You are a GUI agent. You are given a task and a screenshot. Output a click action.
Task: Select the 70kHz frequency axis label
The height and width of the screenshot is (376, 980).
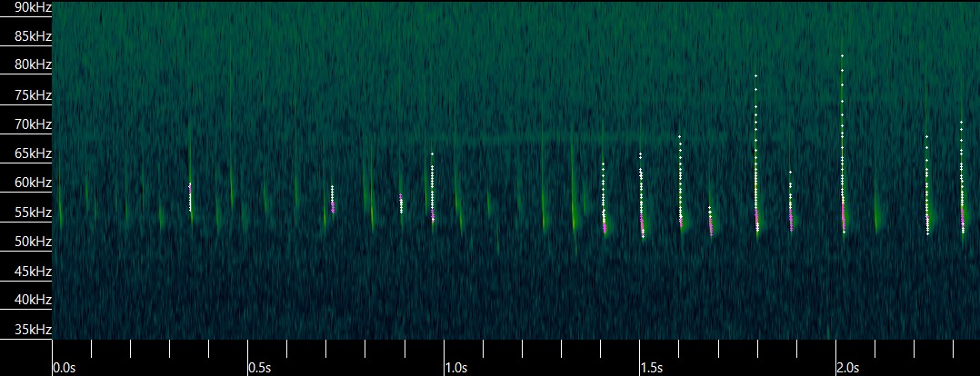tap(25, 124)
